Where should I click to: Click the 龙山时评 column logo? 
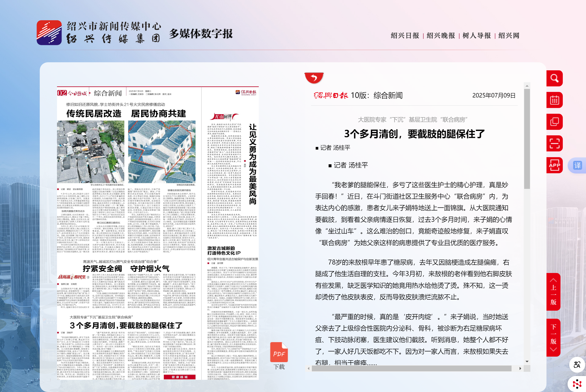pos(224,116)
